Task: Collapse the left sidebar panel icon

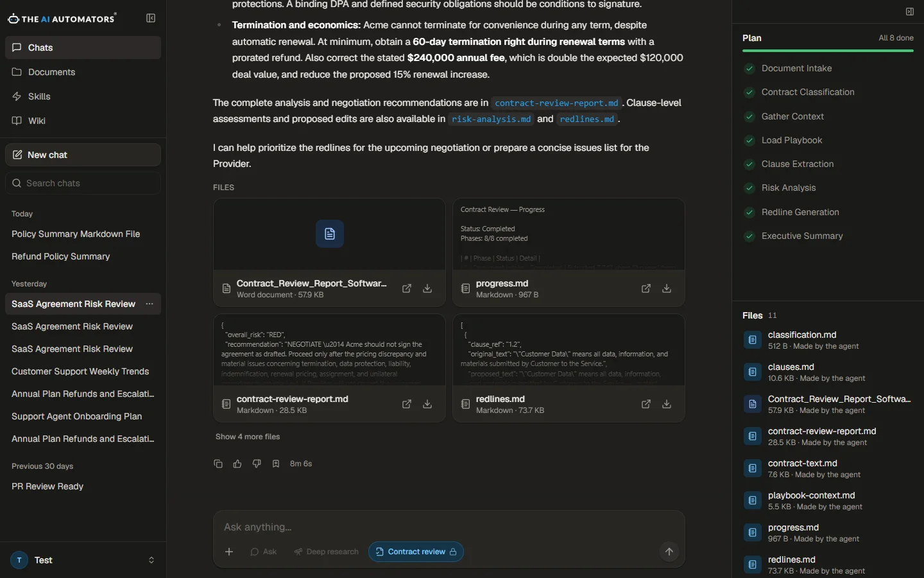Action: [151, 19]
